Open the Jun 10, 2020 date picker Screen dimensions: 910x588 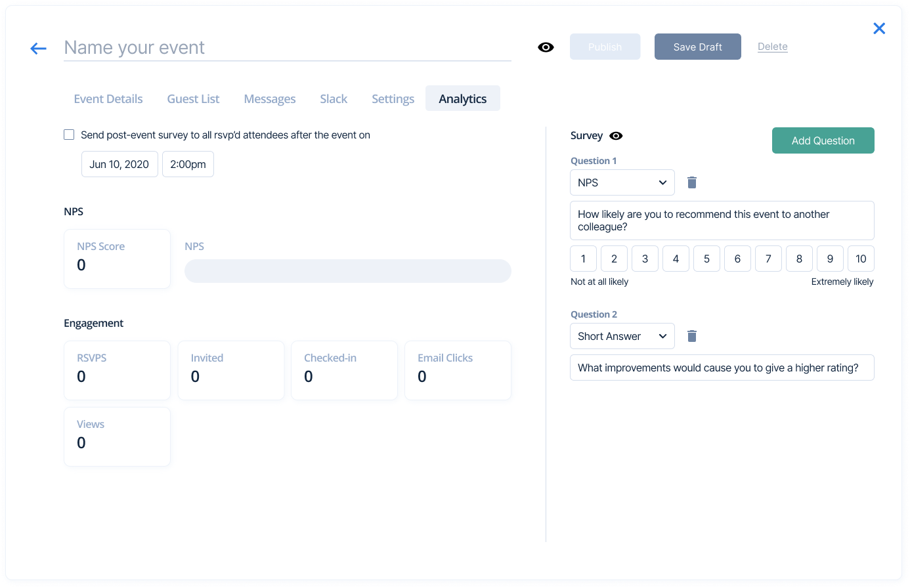point(119,164)
